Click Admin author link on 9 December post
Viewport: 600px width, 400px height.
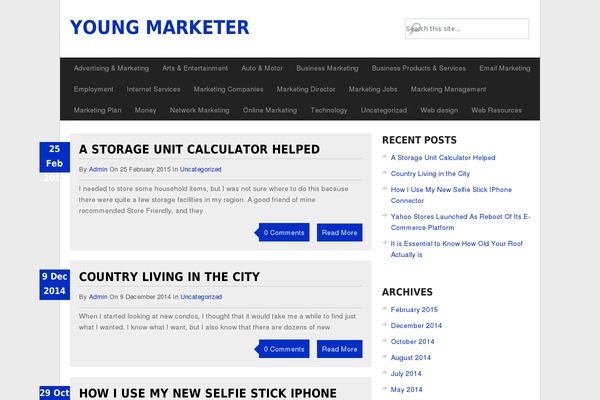[x=98, y=297]
